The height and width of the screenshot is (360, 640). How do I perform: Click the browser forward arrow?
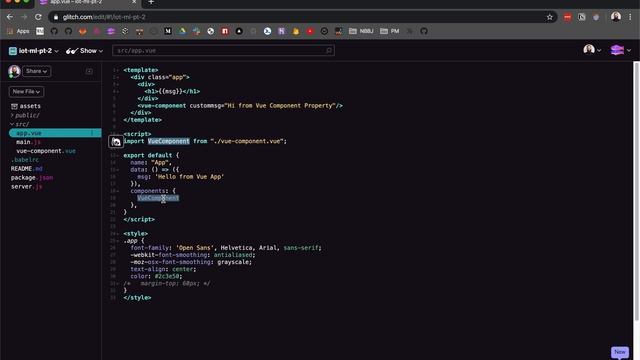pyautogui.click(x=24, y=17)
